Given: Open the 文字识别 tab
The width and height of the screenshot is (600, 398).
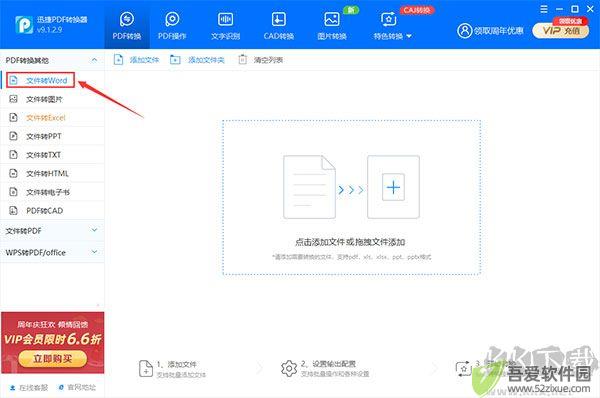Looking at the screenshot, I should coord(225,26).
